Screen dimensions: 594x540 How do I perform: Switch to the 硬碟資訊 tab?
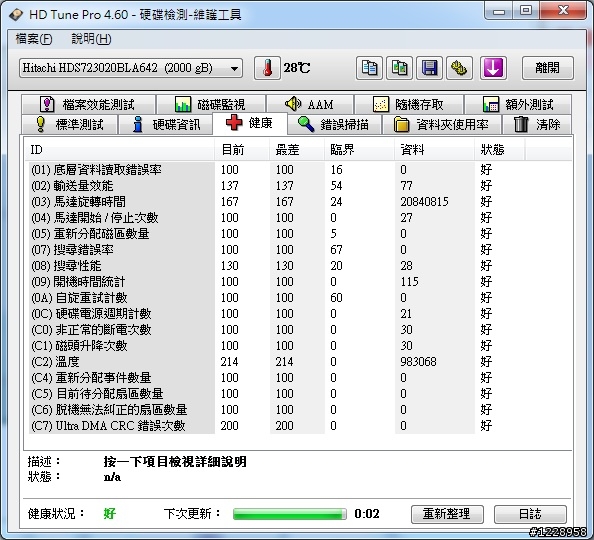[x=166, y=124]
